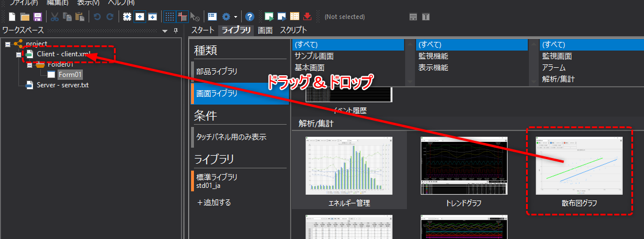Open the dropdown arrow beside the gear
Viewport: 644px width, 239px height.
click(235, 17)
